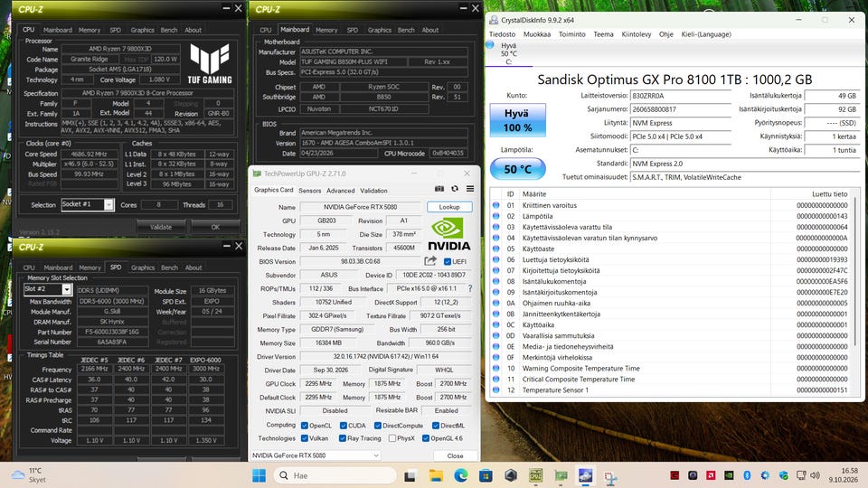Open the weather widget showing 11°C
The height and width of the screenshot is (488, 868).
coord(29,475)
